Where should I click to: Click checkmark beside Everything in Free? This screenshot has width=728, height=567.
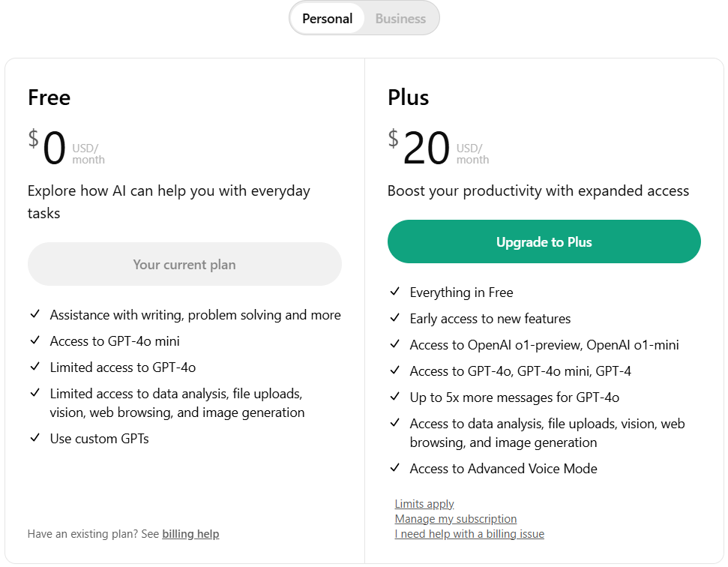click(394, 292)
